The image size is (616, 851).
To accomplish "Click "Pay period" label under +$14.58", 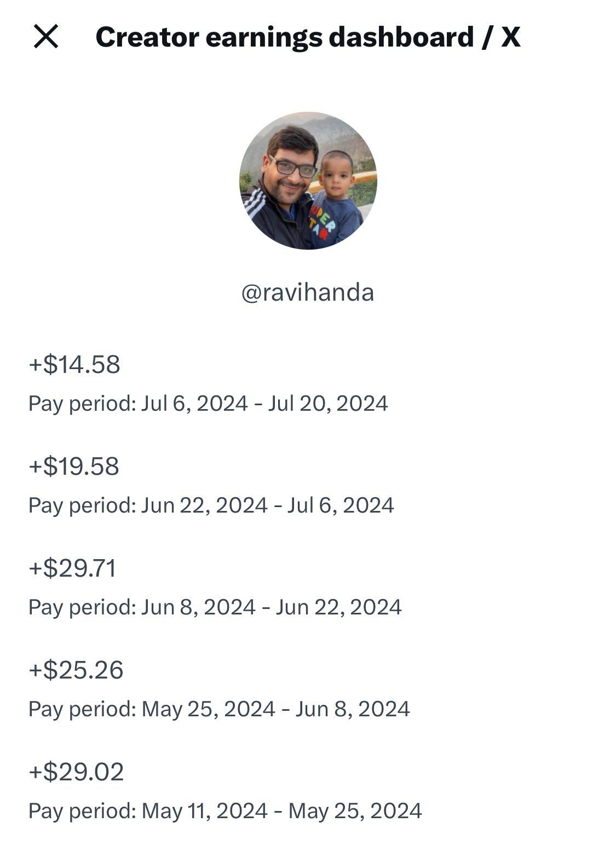I will click(82, 404).
